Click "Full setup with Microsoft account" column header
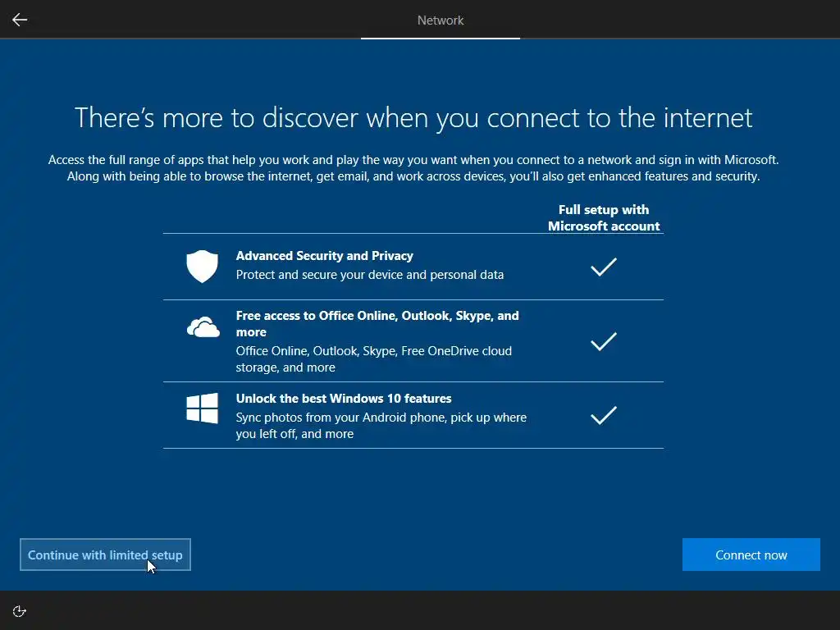Viewport: 840px width, 630px height. [604, 217]
